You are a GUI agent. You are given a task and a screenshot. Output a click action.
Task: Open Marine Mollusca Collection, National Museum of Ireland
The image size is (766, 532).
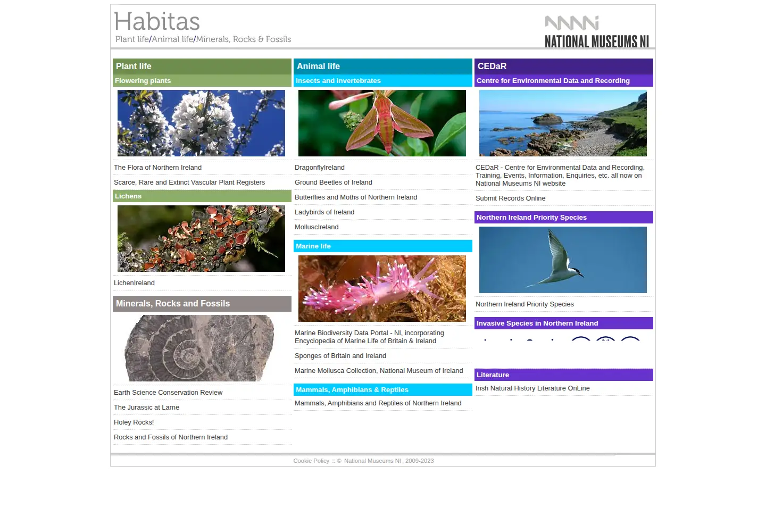[x=379, y=371]
